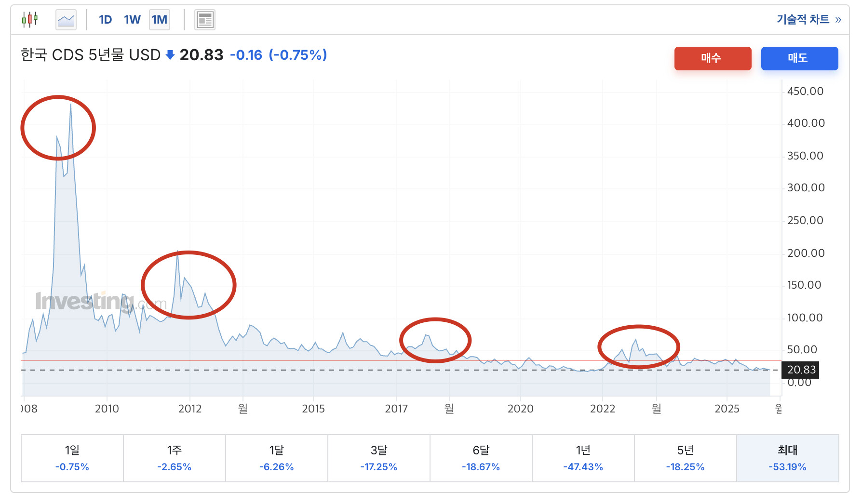862x504 pixels.
Task: Click the 2020 label on time axis
Action: pyautogui.click(x=521, y=409)
